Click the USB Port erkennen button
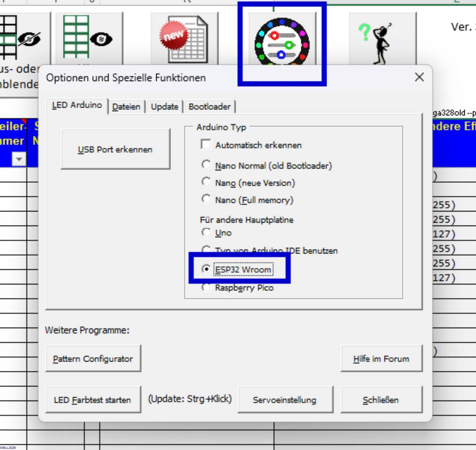 coord(115,149)
